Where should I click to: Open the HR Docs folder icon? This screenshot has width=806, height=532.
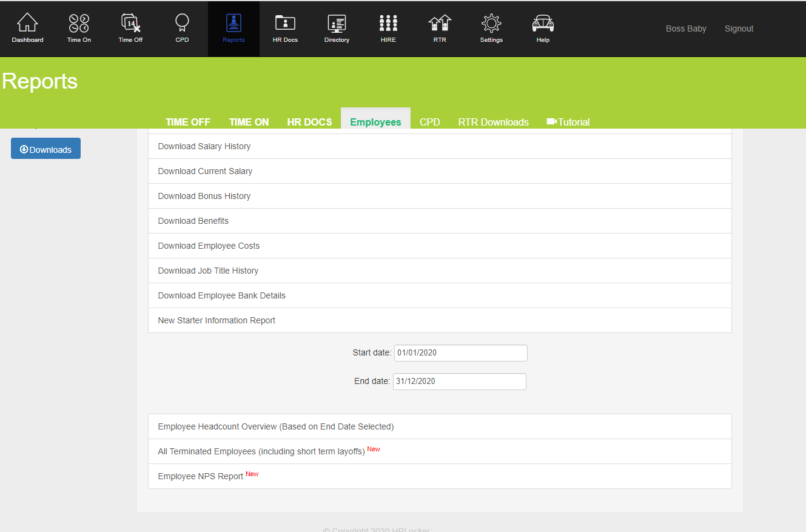(285, 24)
